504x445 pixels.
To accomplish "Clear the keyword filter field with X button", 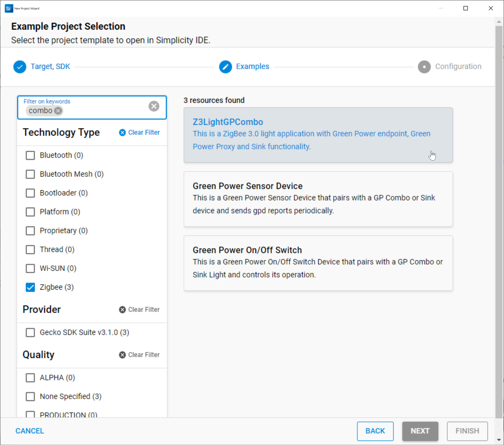I will pos(154,106).
